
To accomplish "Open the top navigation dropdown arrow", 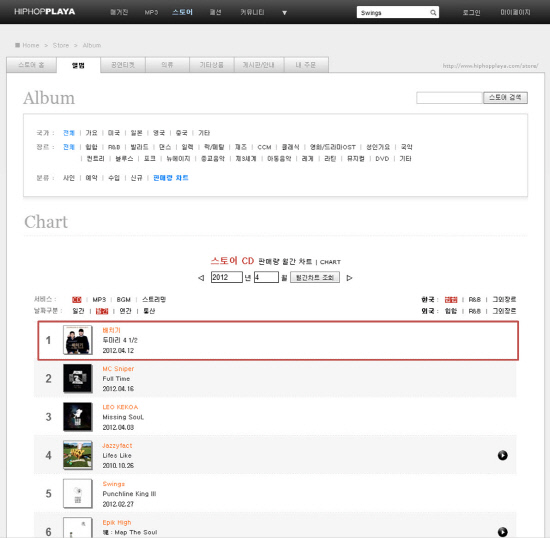I will coord(284,13).
